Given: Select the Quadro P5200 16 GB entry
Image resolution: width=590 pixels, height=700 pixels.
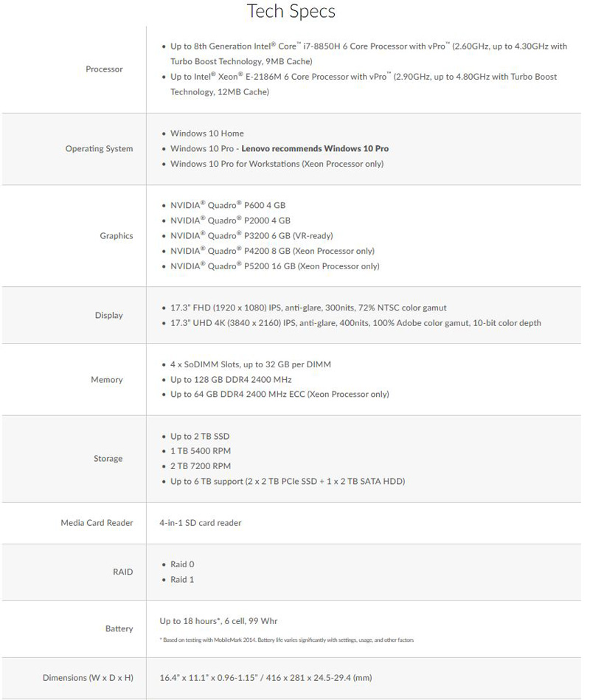Looking at the screenshot, I should [x=274, y=266].
